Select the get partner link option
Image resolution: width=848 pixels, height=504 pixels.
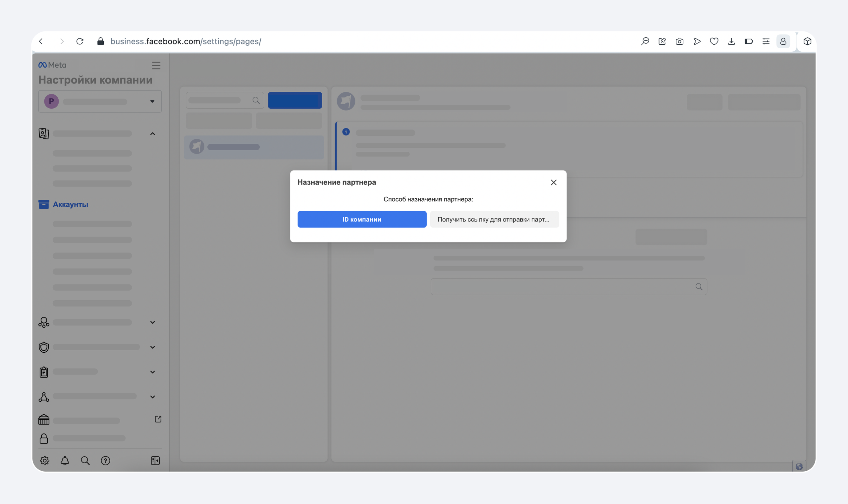pyautogui.click(x=494, y=220)
